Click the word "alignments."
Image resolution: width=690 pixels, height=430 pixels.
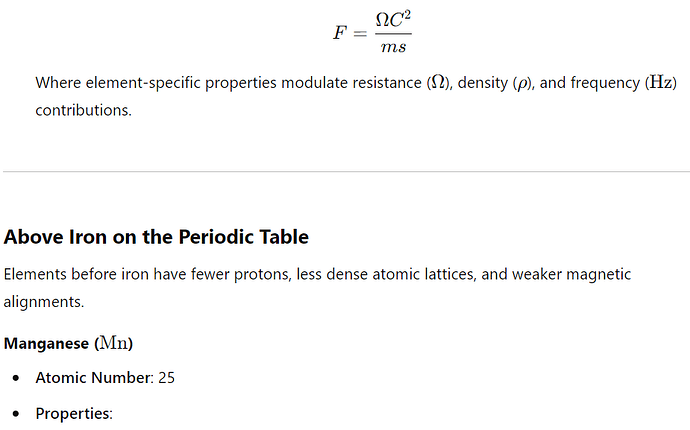click(x=44, y=302)
